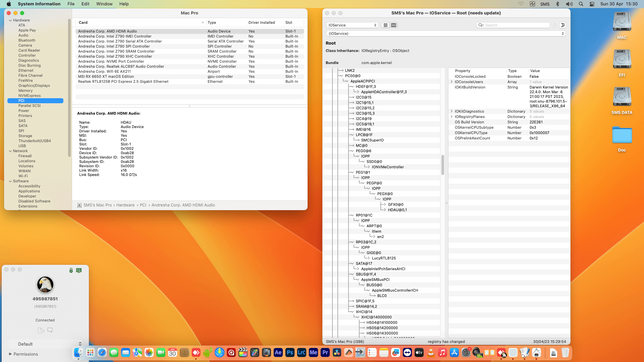The width and height of the screenshot is (644, 362).
Task: Collapse the Network section in the sidebar
Action: tap(10, 151)
